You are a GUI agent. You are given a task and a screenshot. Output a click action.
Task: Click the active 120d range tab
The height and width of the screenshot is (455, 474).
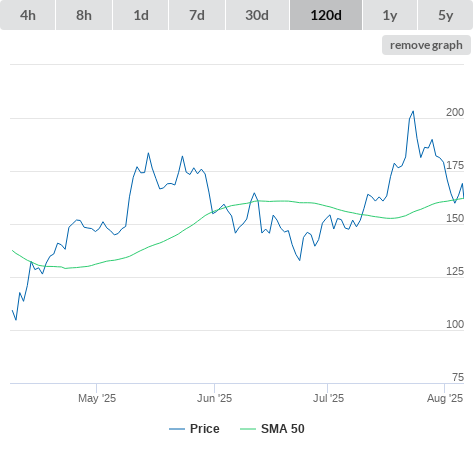[326, 15]
